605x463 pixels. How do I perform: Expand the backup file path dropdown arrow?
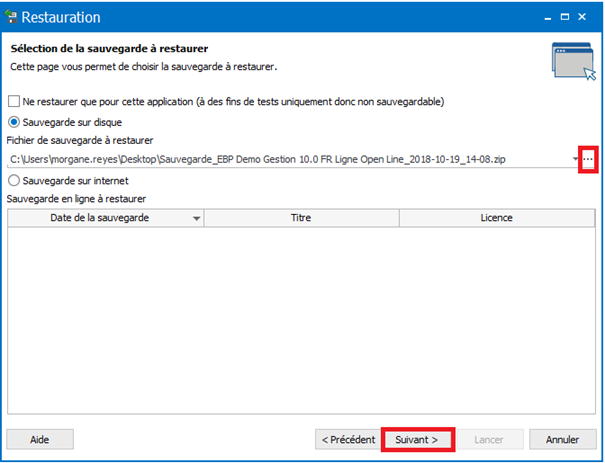pos(575,159)
